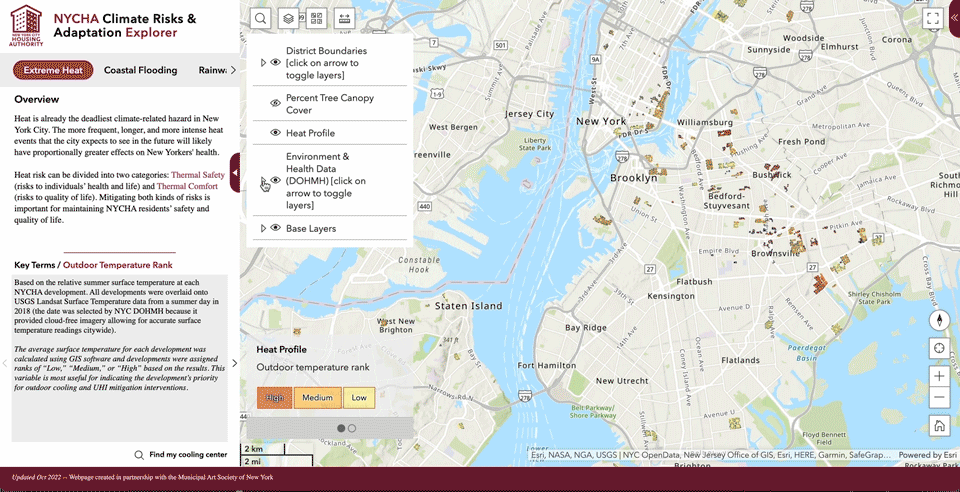Click Brownsville map label

coord(775,253)
